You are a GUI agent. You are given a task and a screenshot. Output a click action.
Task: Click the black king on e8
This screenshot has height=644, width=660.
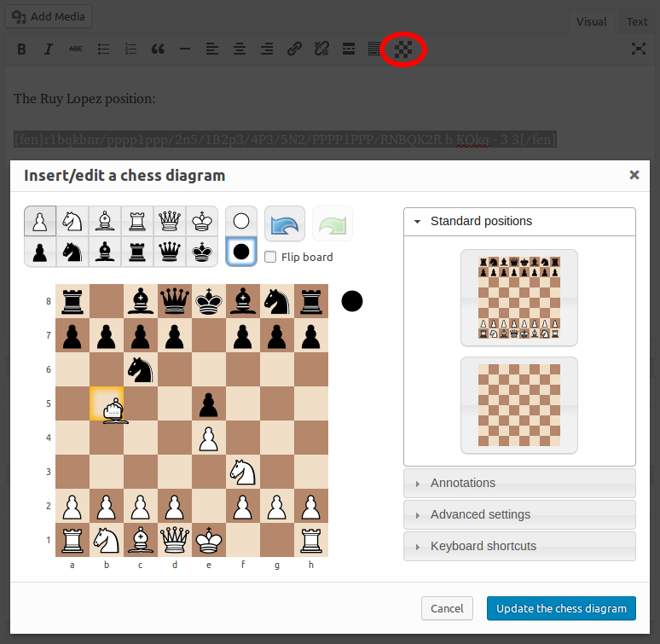coord(209,301)
